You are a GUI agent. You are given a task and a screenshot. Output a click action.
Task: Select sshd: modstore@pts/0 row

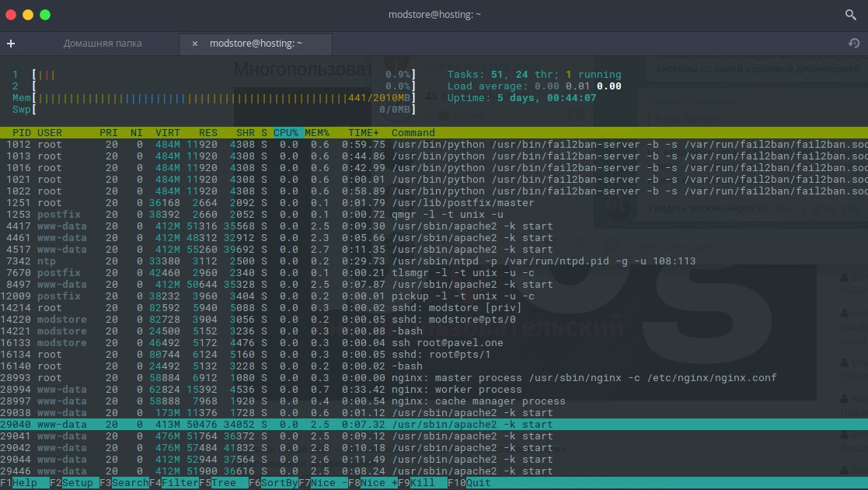[x=434, y=319]
